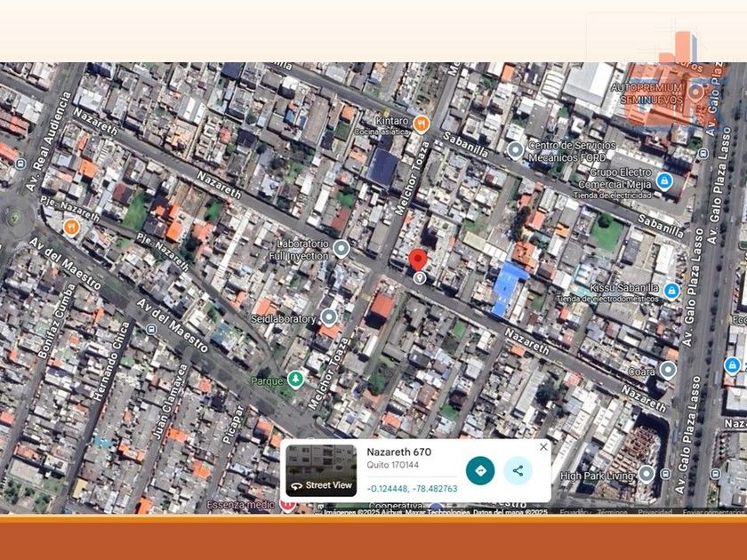This screenshot has width=747, height=560.
Task: Close the Nazareth 670 info card
Action: coord(543,447)
